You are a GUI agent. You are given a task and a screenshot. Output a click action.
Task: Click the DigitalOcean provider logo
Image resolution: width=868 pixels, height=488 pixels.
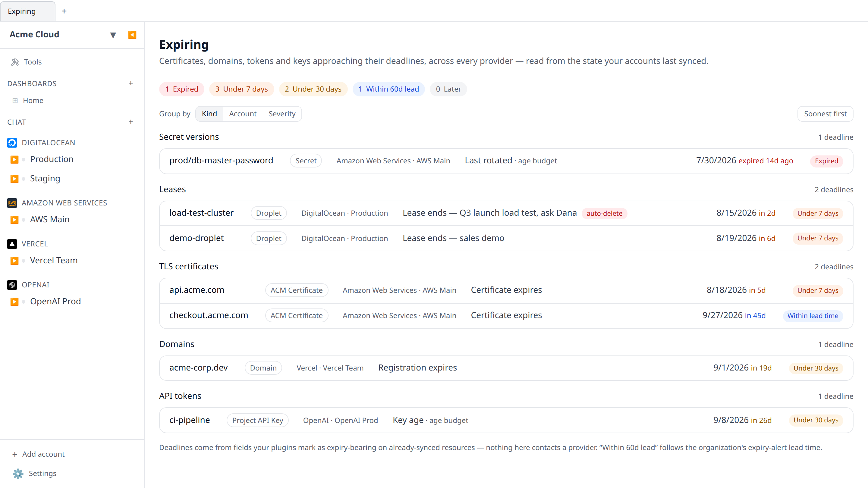pyautogui.click(x=12, y=143)
